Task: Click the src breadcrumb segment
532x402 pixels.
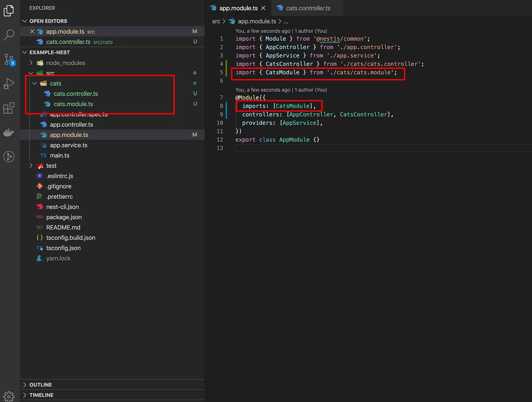Action: coord(216,21)
